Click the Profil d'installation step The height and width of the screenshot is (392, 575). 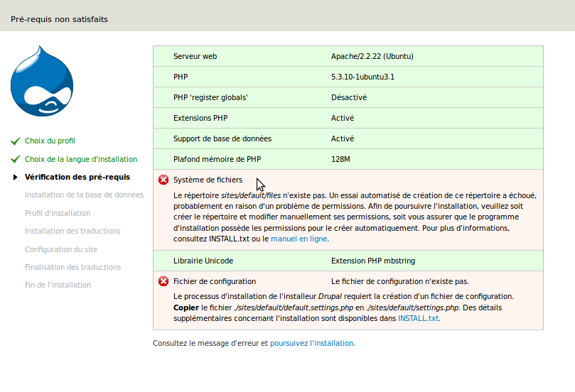[x=58, y=213]
